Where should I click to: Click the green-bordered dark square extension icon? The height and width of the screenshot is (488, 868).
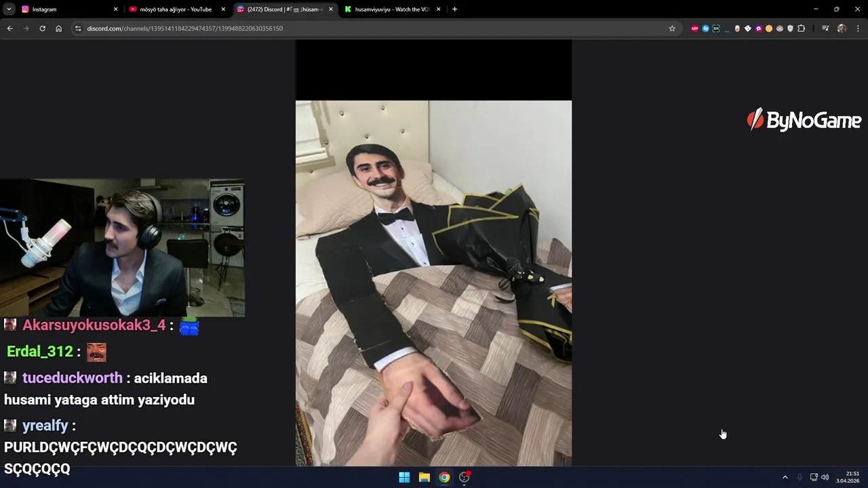coord(716,28)
